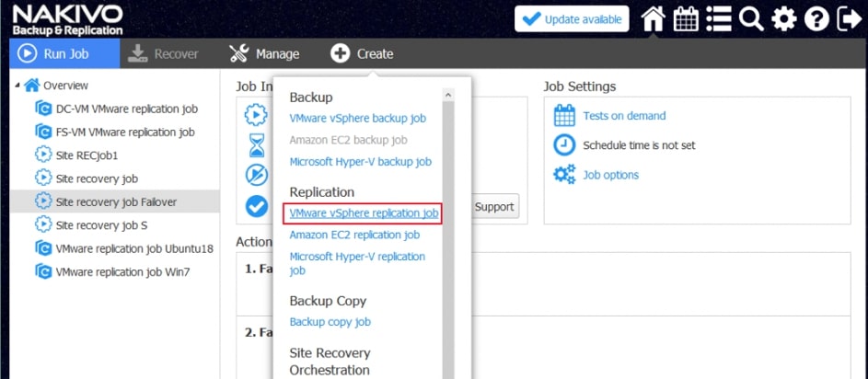The height and width of the screenshot is (379, 868).
Task: Click icon next to FS-VM VMware replication job
Action: [x=43, y=132]
